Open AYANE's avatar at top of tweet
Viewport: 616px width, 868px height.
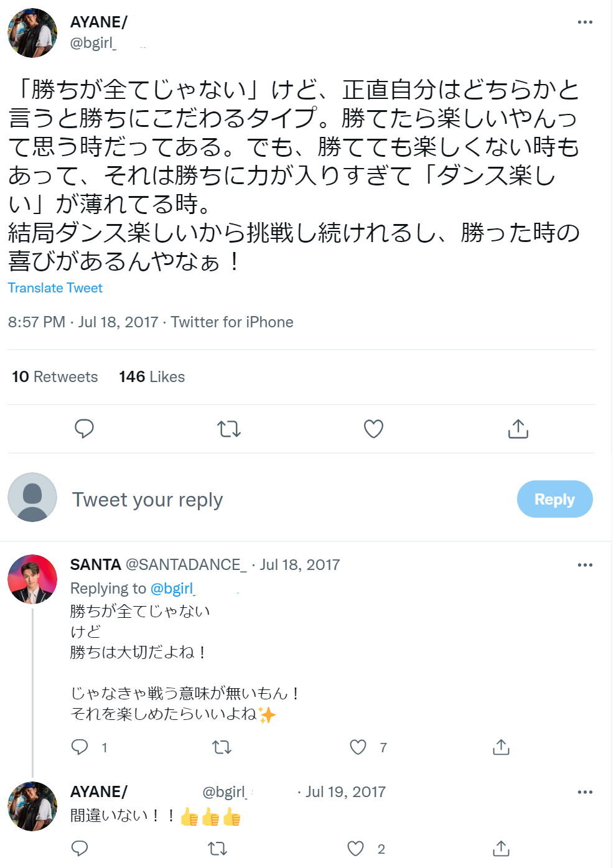coord(32,33)
